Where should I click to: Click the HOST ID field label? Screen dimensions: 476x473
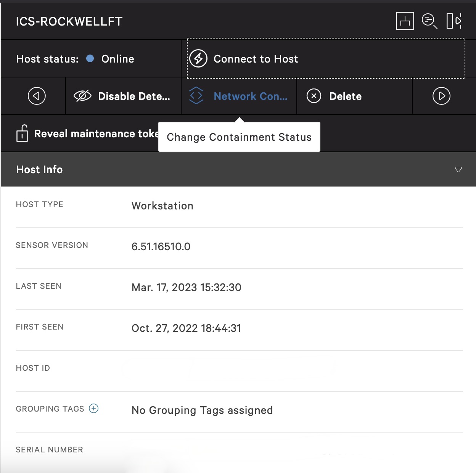(33, 368)
